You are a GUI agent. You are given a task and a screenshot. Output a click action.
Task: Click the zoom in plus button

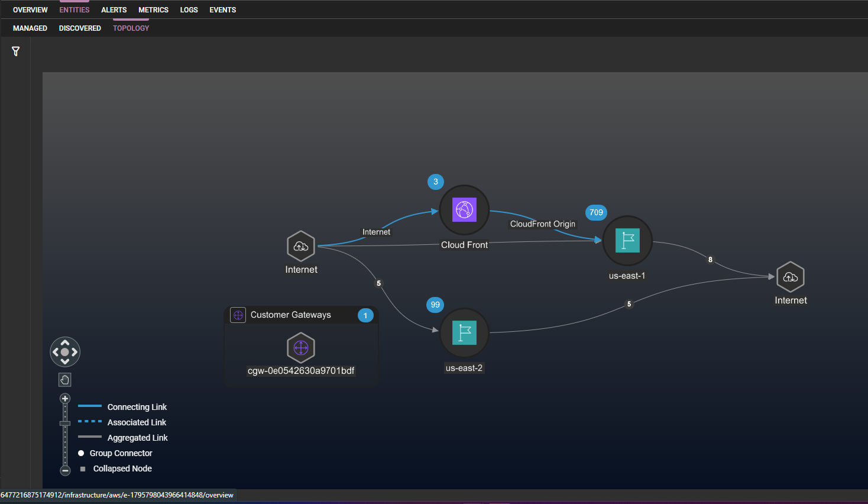[x=64, y=398]
